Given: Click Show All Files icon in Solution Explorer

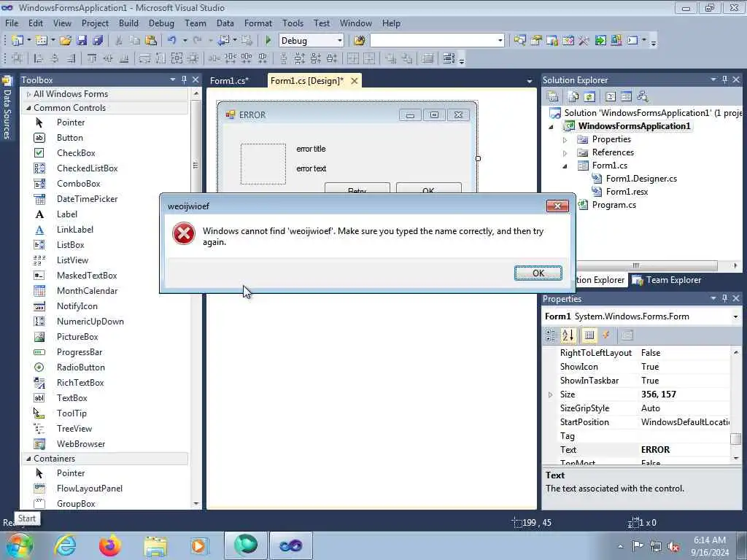Looking at the screenshot, I should pyautogui.click(x=573, y=97).
